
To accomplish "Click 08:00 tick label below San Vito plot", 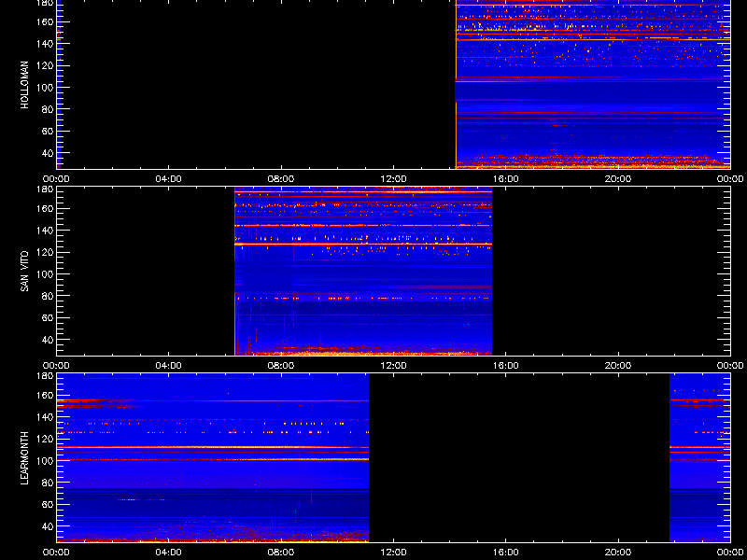I will point(281,366).
